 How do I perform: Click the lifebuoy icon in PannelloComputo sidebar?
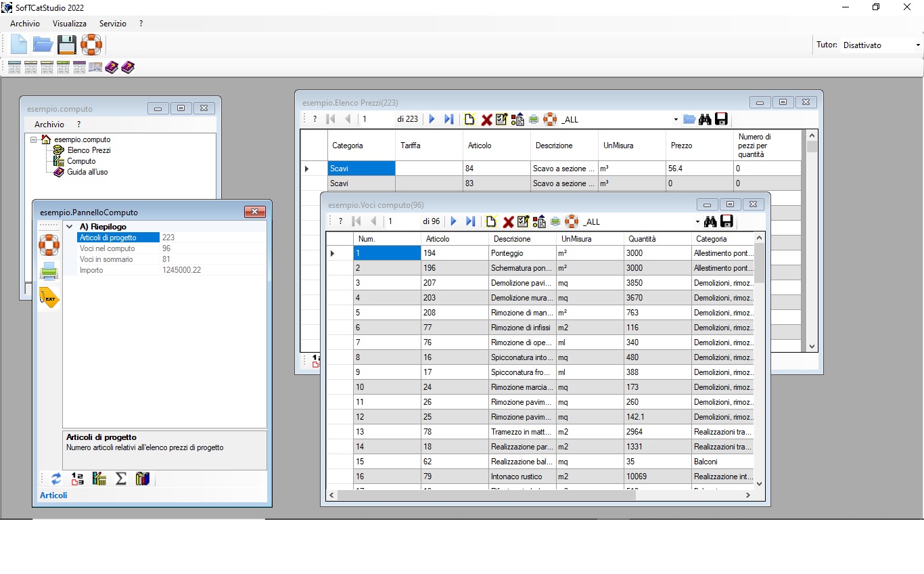pyautogui.click(x=49, y=244)
